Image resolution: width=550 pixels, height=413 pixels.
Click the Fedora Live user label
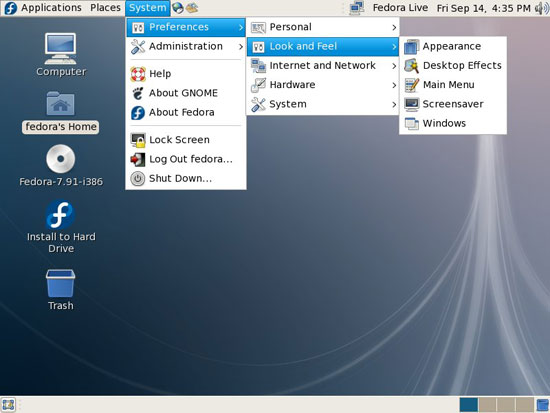(400, 8)
